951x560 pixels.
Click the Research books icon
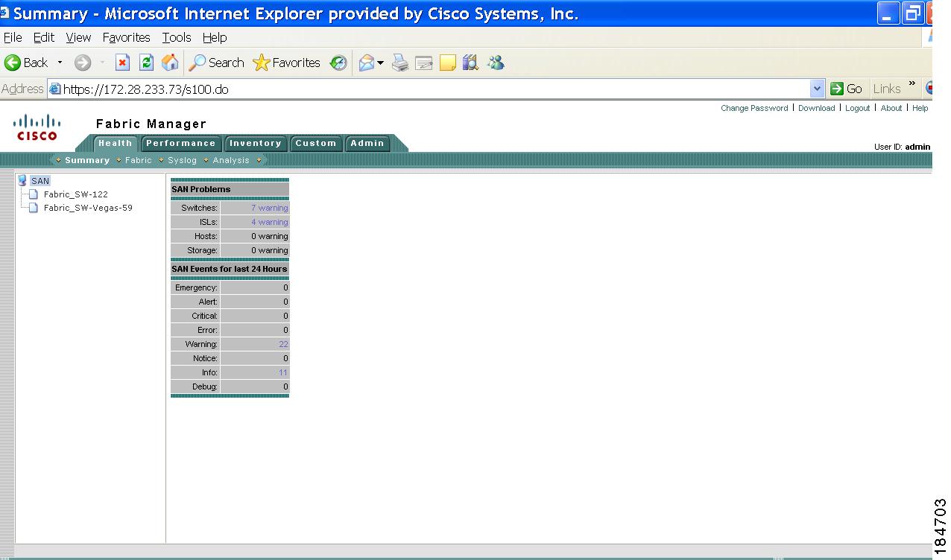pos(470,63)
